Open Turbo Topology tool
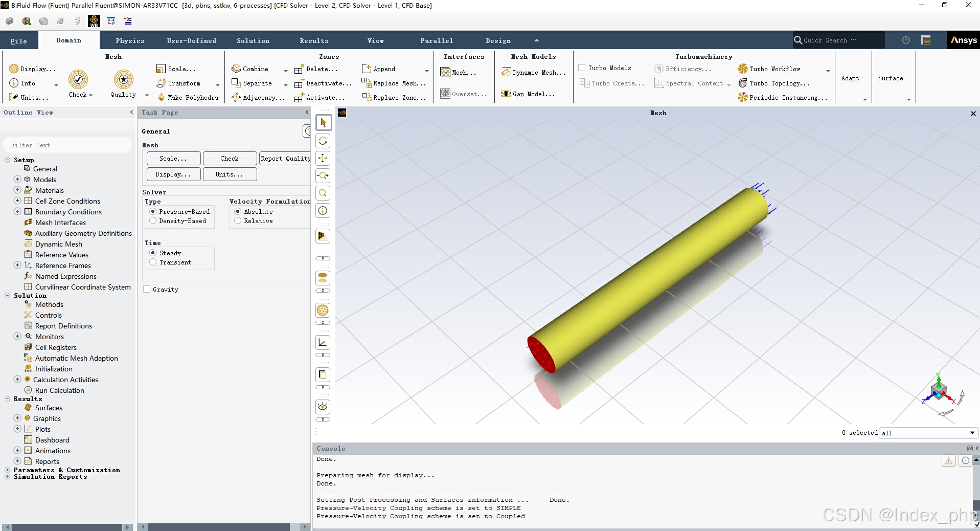980x531 pixels. click(774, 83)
